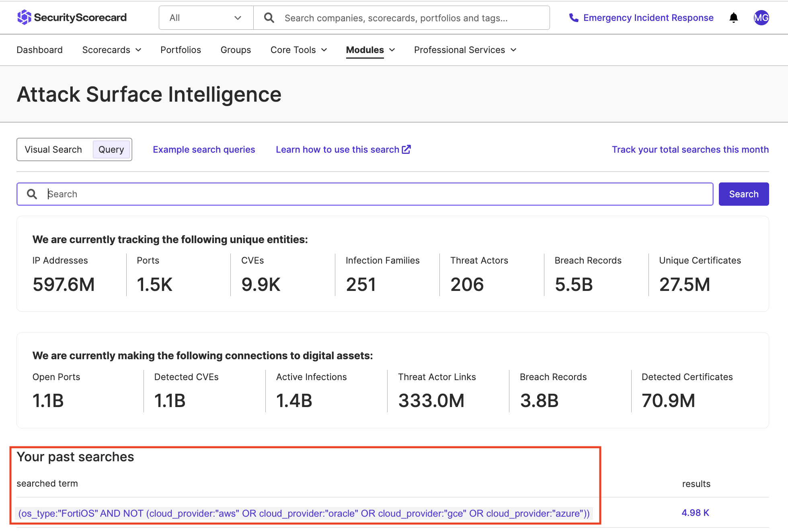
Task: Expand the Scorecards menu
Action: 112,50
